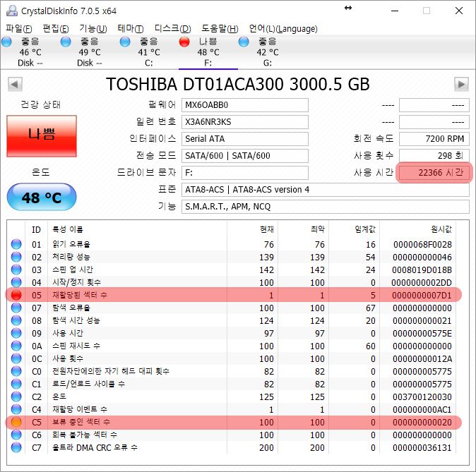Click the 최악 column header
476x472 pixels.
(303, 229)
